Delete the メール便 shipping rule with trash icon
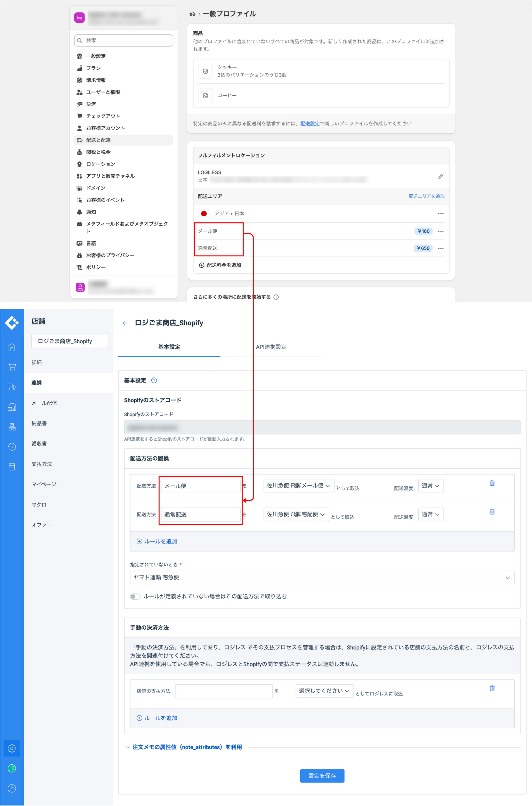Image resolution: width=532 pixels, height=806 pixels. [x=492, y=483]
